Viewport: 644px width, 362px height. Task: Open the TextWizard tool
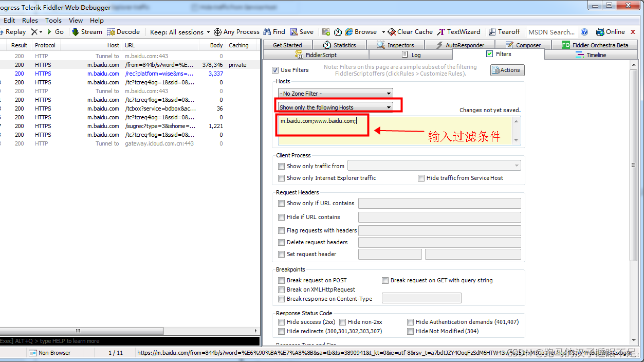(x=458, y=32)
